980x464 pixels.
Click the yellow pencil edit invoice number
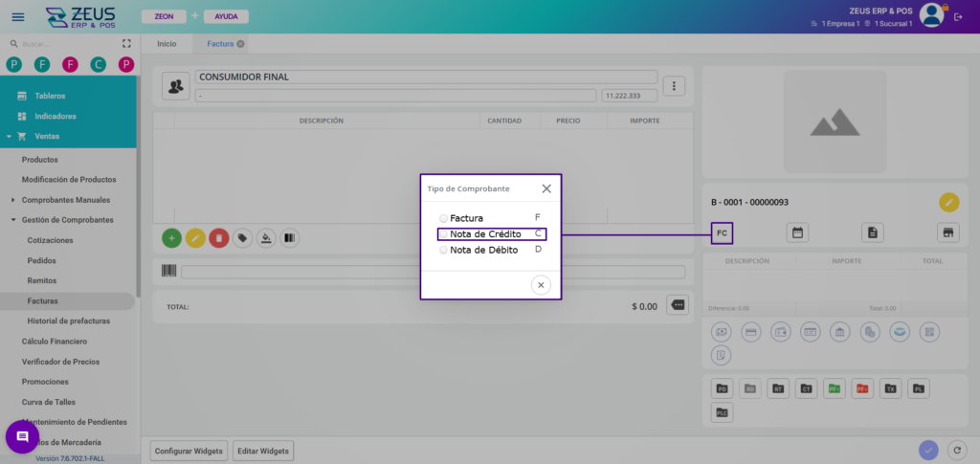click(948, 202)
